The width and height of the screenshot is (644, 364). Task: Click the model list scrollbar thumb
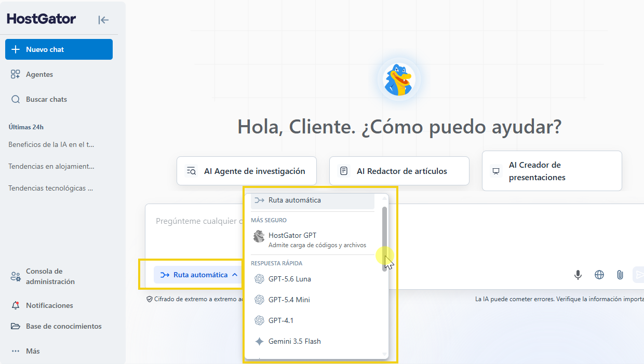click(385, 239)
